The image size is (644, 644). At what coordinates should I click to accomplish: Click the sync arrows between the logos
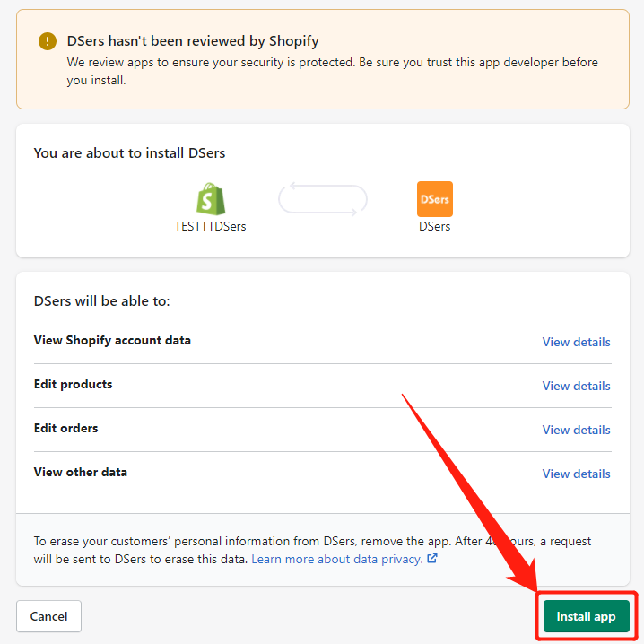click(322, 199)
